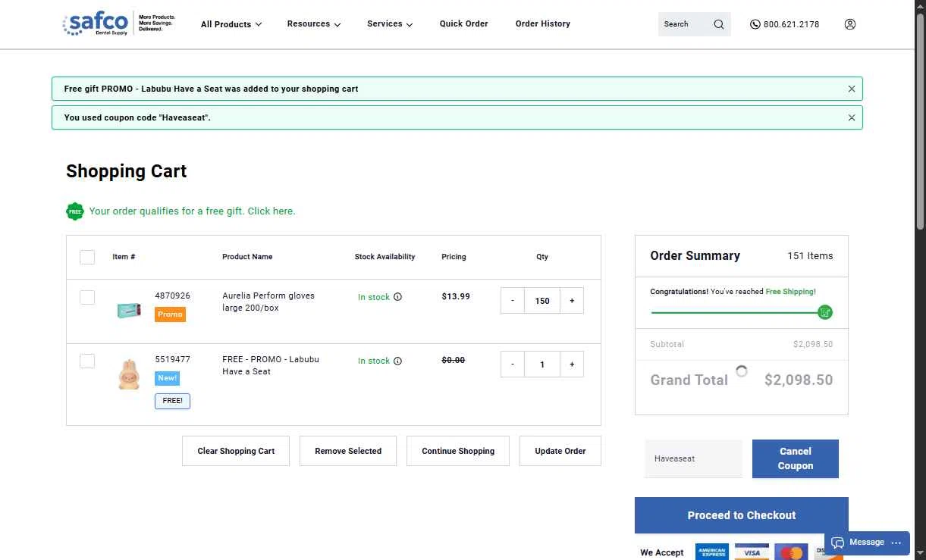Open the 'Your order qualifies for a free gift' link
Image resolution: width=926 pixels, height=560 pixels.
tap(192, 211)
